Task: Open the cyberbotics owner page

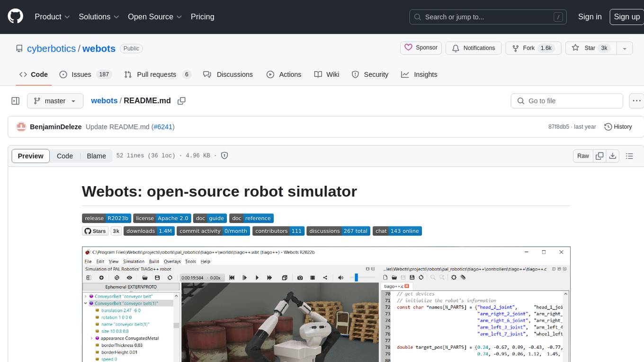Action: [51, 48]
